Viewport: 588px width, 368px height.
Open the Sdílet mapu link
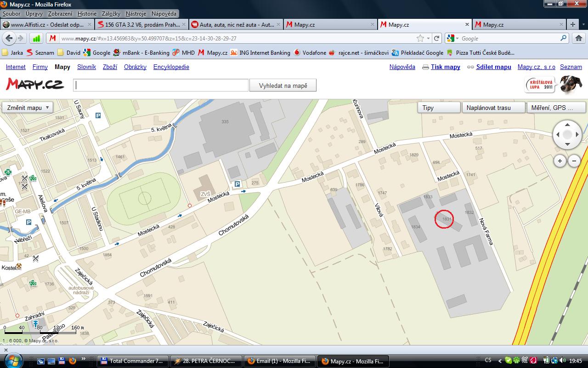[493, 67]
